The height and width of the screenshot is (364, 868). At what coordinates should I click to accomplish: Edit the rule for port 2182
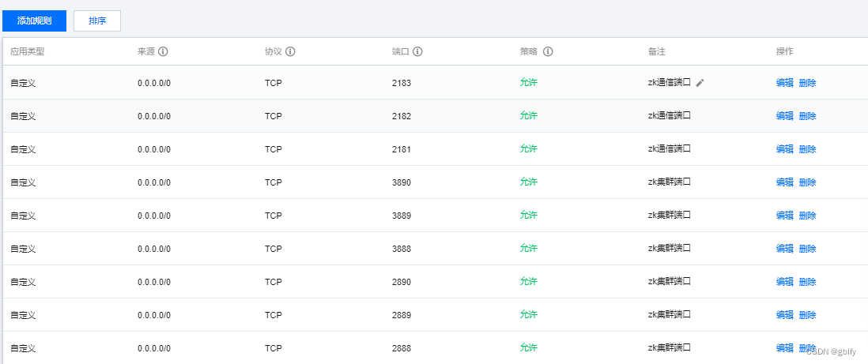(x=784, y=116)
